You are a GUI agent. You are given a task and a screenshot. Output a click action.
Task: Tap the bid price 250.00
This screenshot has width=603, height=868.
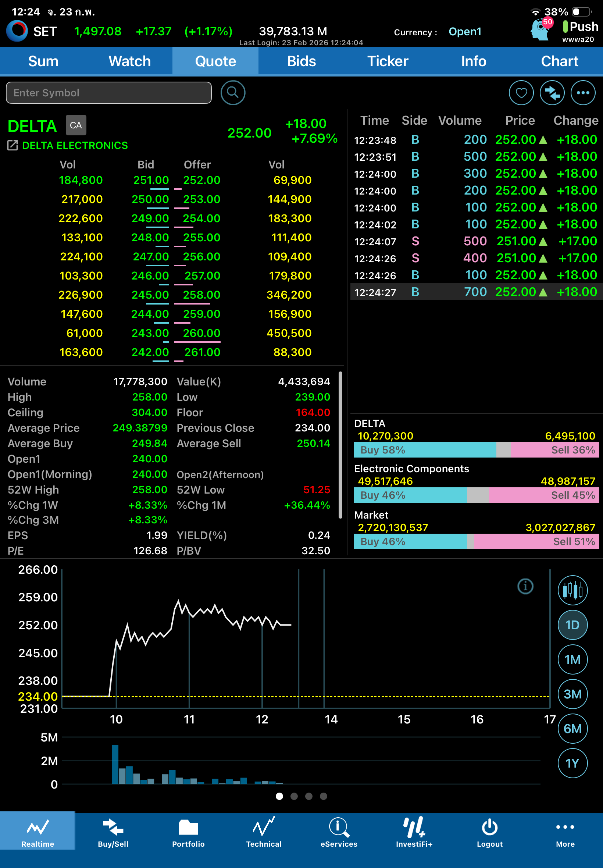150,199
